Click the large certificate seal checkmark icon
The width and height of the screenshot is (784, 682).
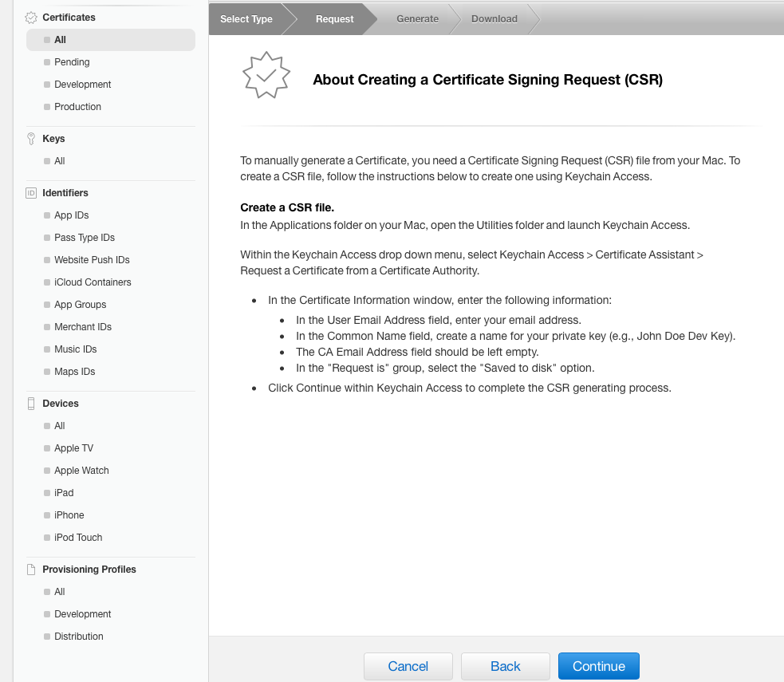[x=266, y=76]
